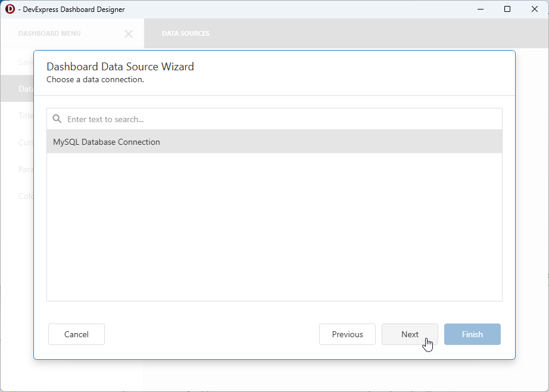Minimize the Dashboard Designer window
The height and width of the screenshot is (392, 549).
point(480,9)
